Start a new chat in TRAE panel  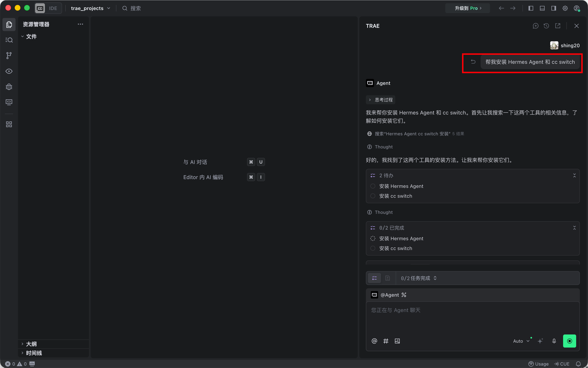coord(536,26)
